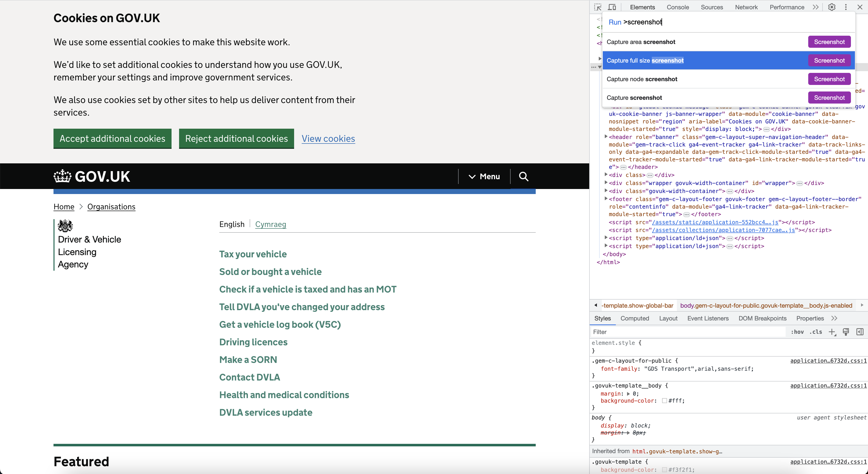Expand the footer element node

[606, 199]
